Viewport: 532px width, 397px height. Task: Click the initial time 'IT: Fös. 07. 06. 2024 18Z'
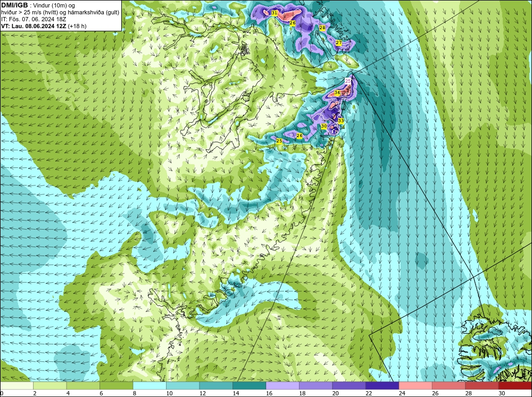pyautogui.click(x=34, y=19)
